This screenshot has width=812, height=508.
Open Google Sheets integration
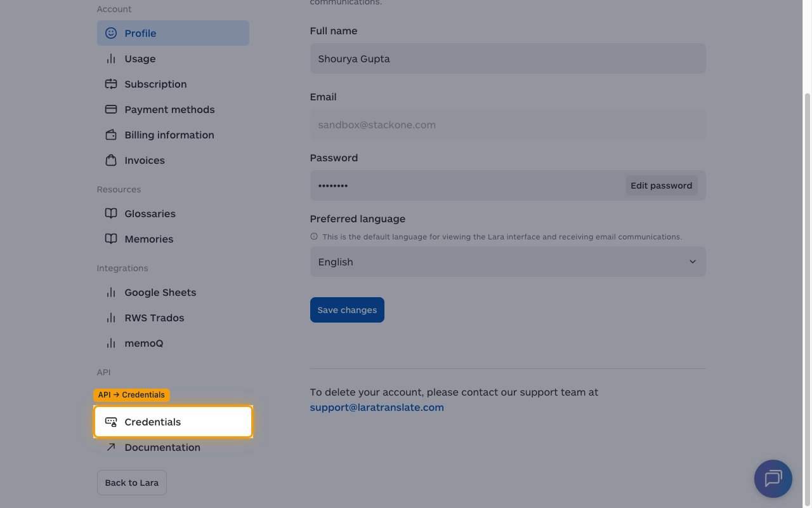tap(173, 292)
